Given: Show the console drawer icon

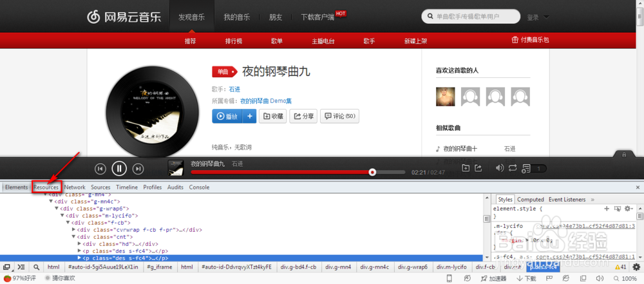Looking at the screenshot, I should click(21, 267).
